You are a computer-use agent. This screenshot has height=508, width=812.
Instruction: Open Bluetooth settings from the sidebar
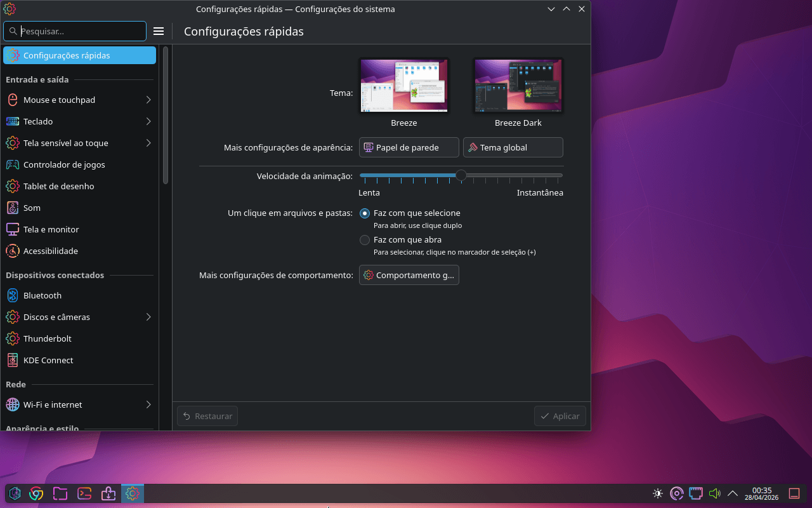click(x=43, y=295)
